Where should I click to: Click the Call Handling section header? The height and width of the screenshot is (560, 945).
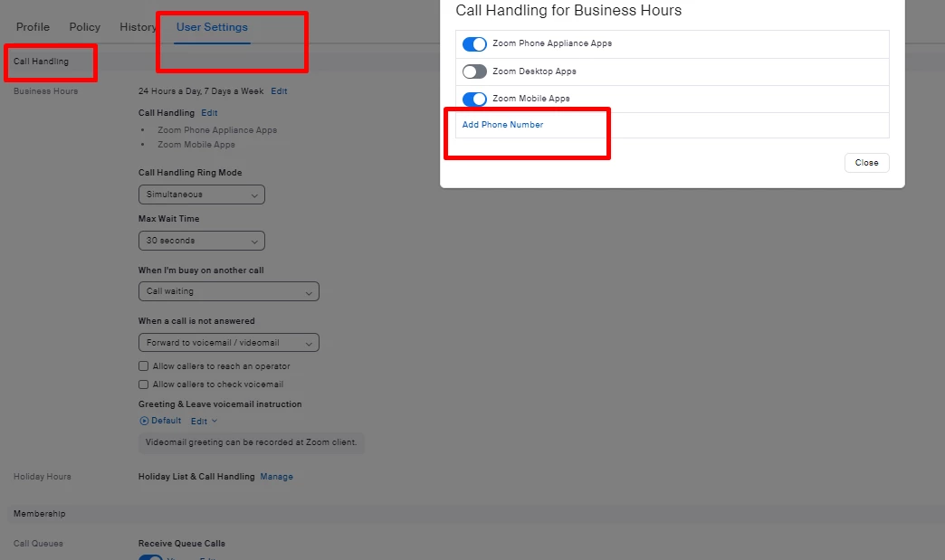click(41, 62)
